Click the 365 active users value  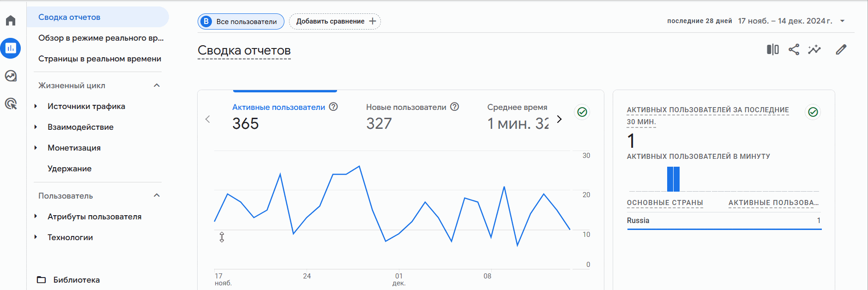tap(245, 123)
